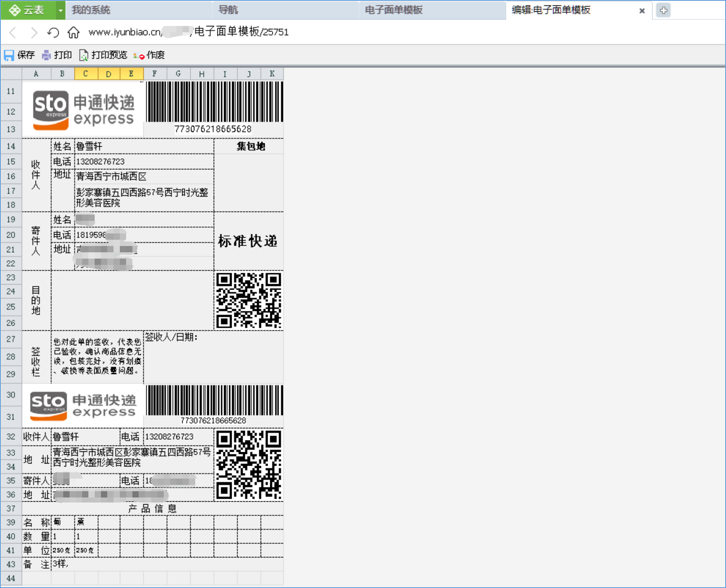Click the lower QR code
726x588 pixels.
[x=249, y=464]
